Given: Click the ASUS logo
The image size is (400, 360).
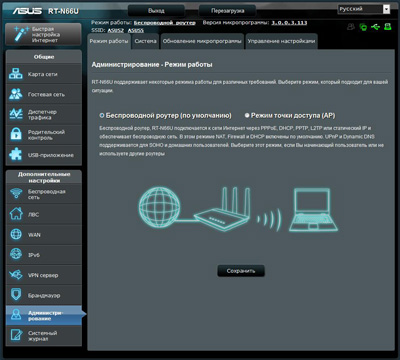Looking at the screenshot, I should 27,11.
